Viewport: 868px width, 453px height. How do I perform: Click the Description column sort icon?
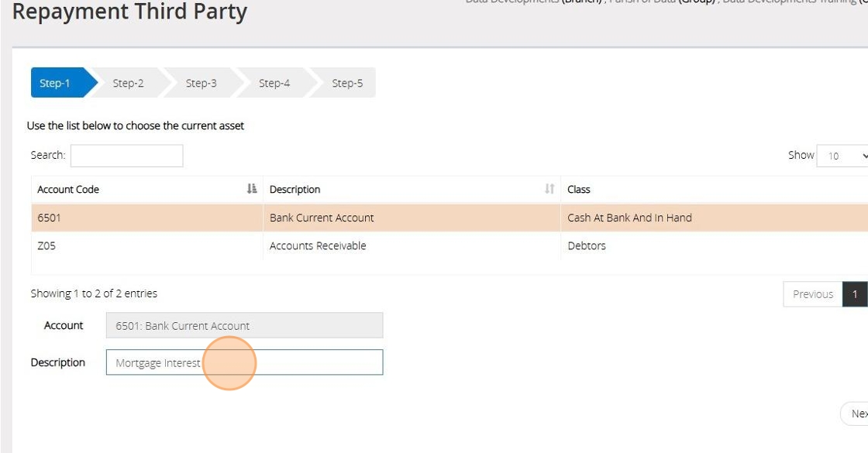(549, 189)
